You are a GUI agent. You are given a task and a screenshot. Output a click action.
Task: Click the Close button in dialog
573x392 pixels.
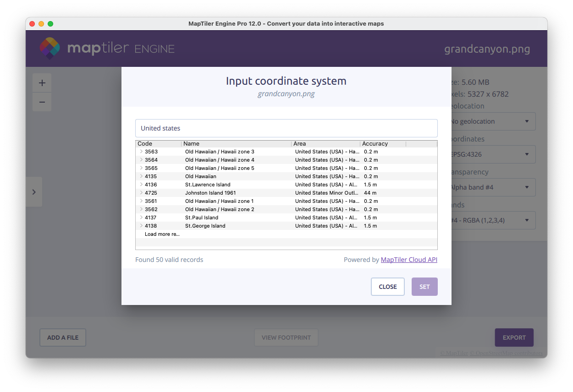387,287
